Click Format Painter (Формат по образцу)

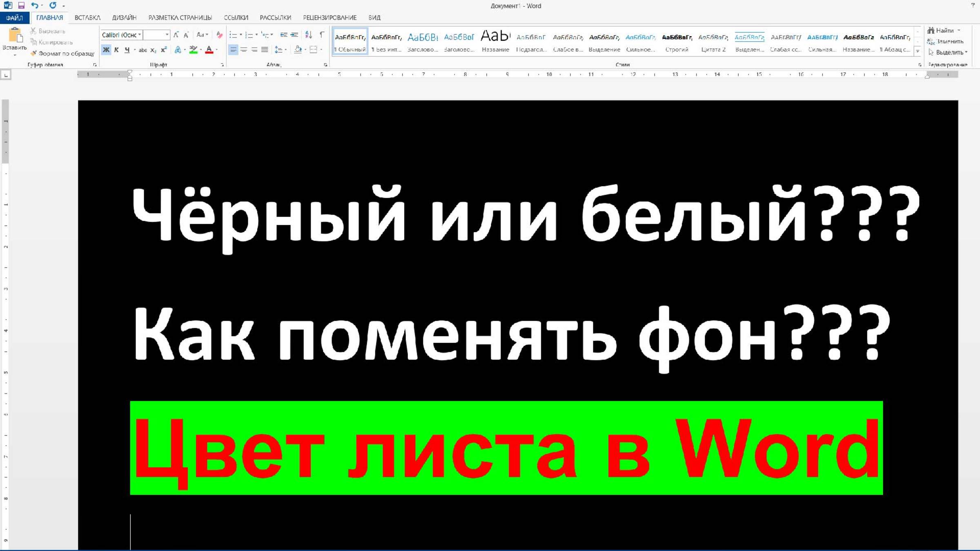tap(62, 53)
